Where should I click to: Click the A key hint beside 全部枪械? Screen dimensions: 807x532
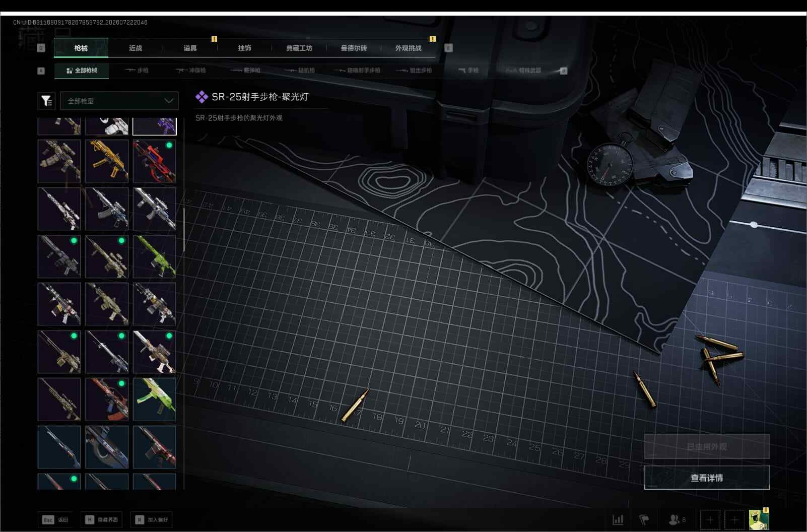(x=41, y=71)
